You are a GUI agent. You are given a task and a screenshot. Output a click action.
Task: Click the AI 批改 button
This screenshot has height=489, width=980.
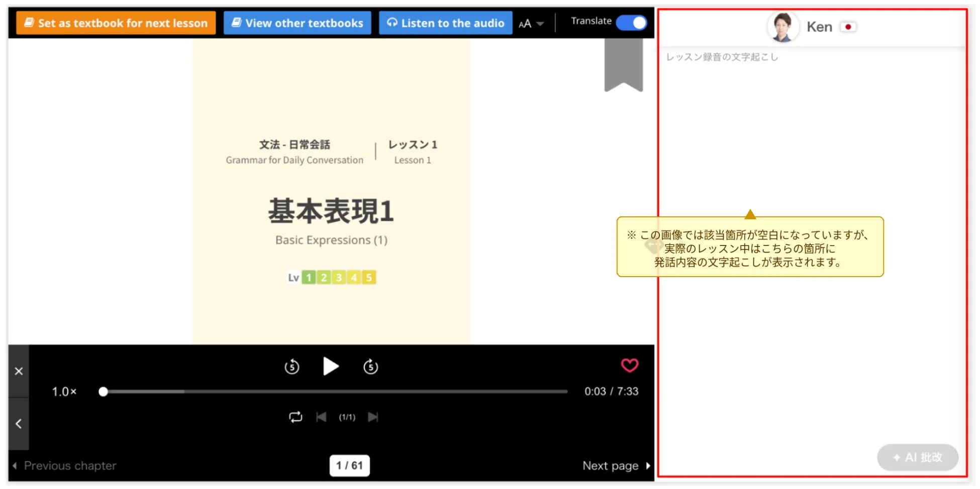917,457
